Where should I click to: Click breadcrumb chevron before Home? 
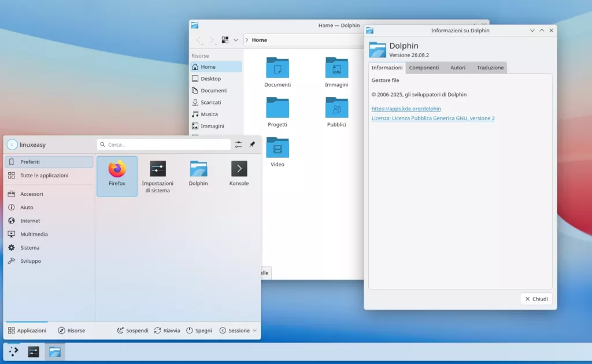(x=247, y=40)
